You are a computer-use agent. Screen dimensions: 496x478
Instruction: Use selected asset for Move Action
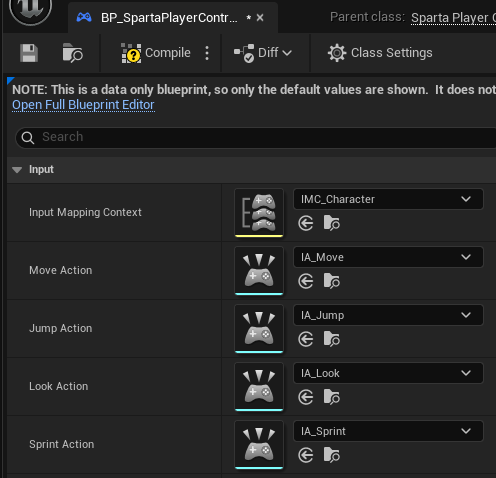[306, 281]
